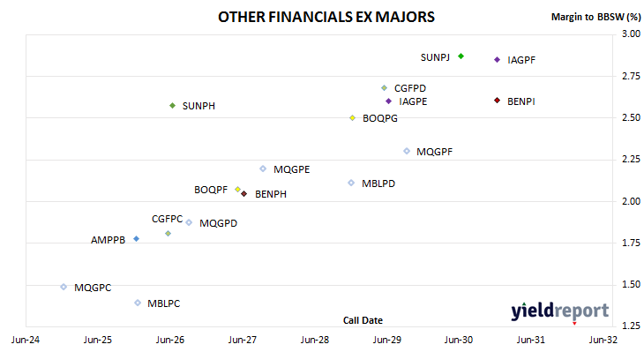Click the MQGPF hollow diamond marker
Viewport: 644px width, 352px height.
[407, 151]
